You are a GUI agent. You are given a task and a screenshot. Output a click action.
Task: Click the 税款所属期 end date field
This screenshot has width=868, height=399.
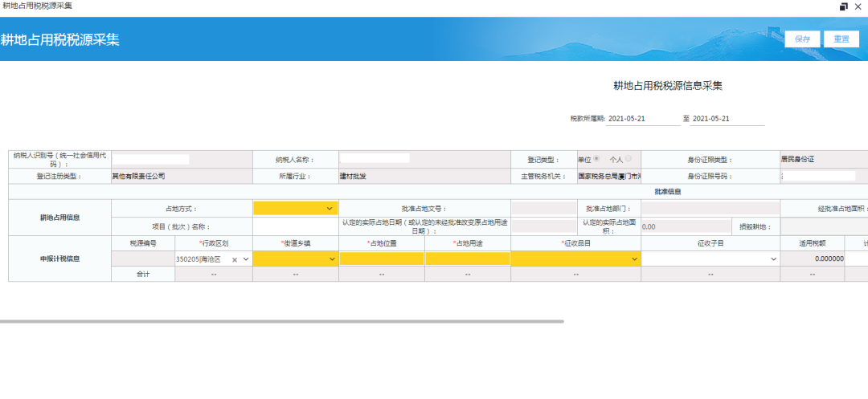[x=727, y=118]
